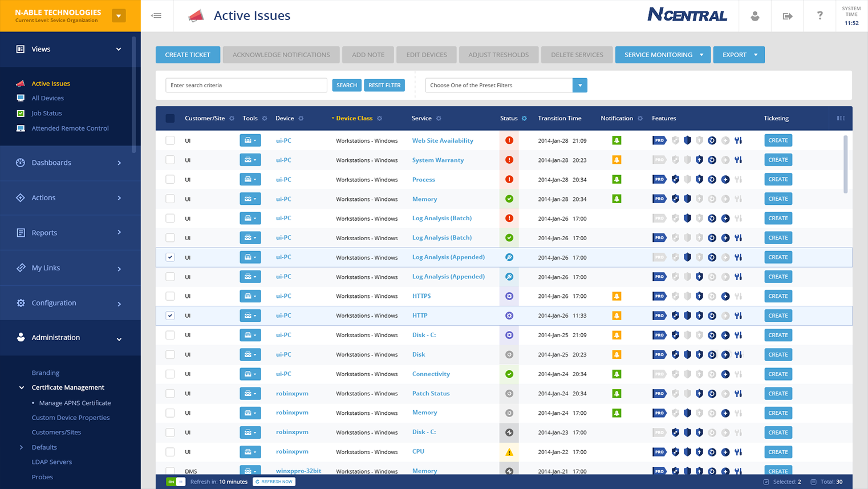Select the Patch Status row checkbox
868x489 pixels.
(x=170, y=394)
